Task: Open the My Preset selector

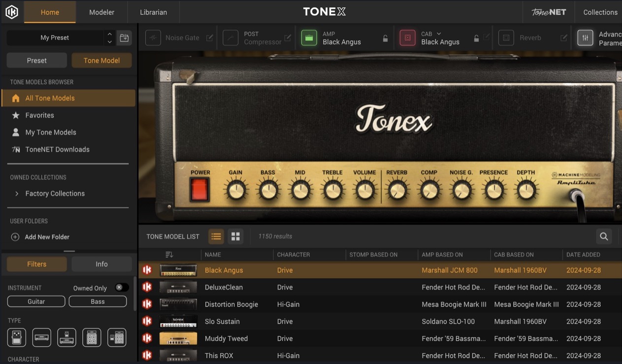Action: pos(55,37)
